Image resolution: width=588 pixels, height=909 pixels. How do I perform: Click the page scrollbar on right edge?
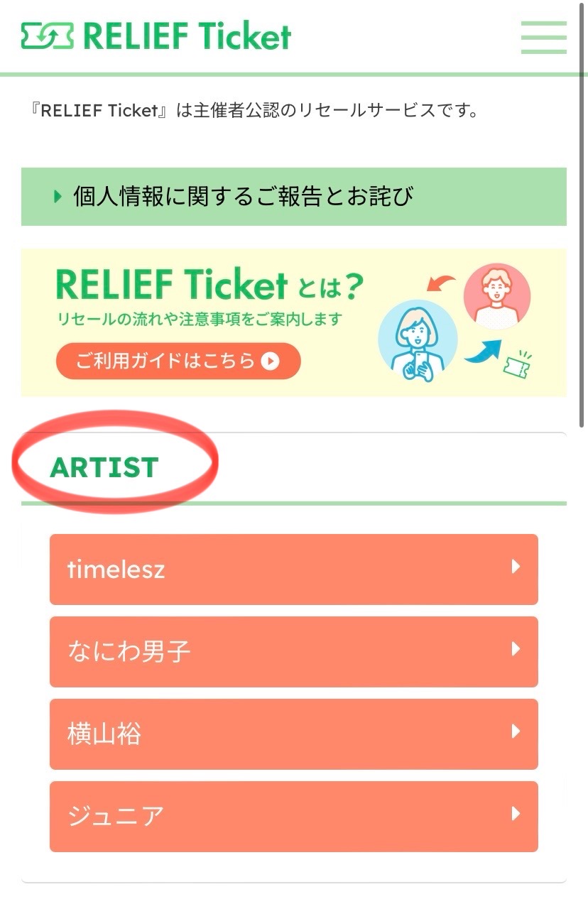tap(584, 37)
